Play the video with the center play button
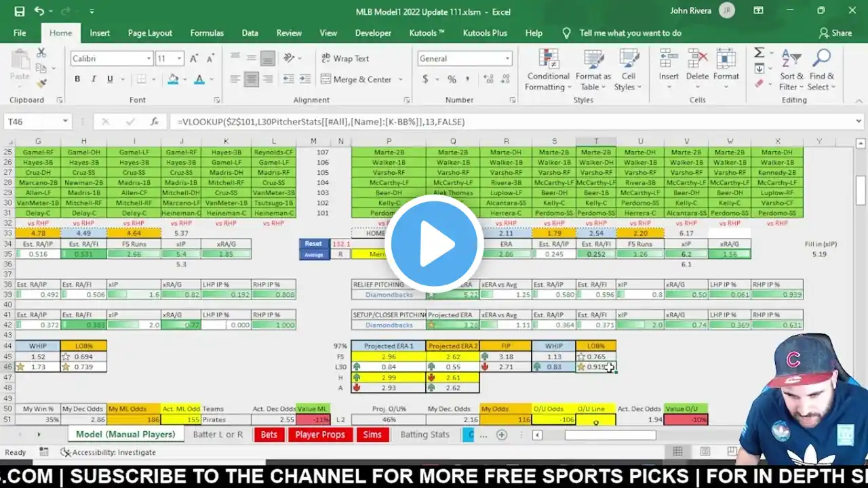The image size is (868, 488). (x=434, y=244)
